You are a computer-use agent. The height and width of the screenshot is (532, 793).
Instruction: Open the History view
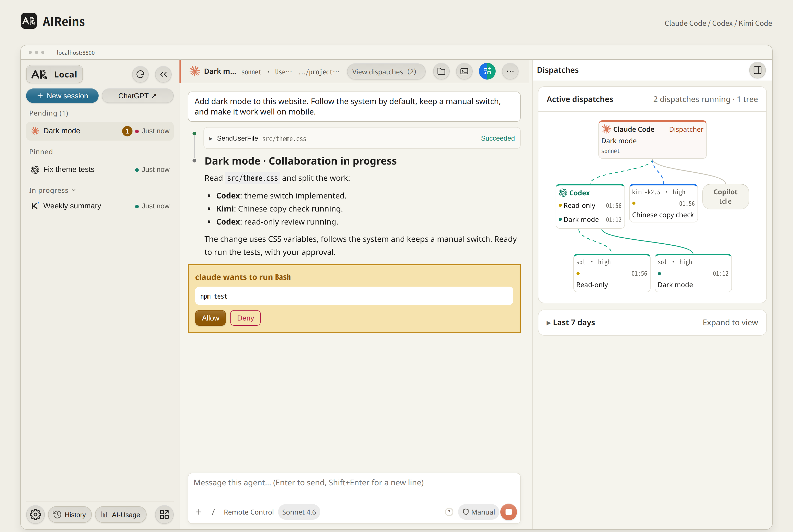pos(70,514)
